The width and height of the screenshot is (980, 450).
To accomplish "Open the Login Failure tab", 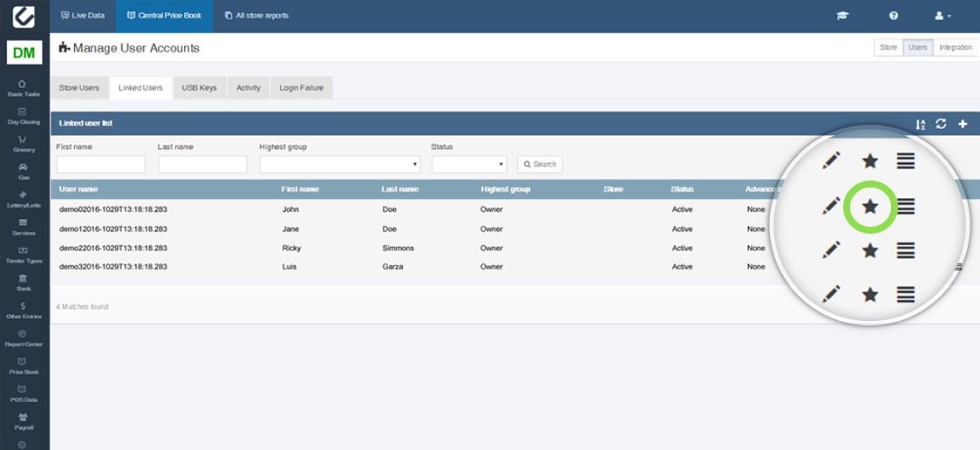I will click(301, 88).
